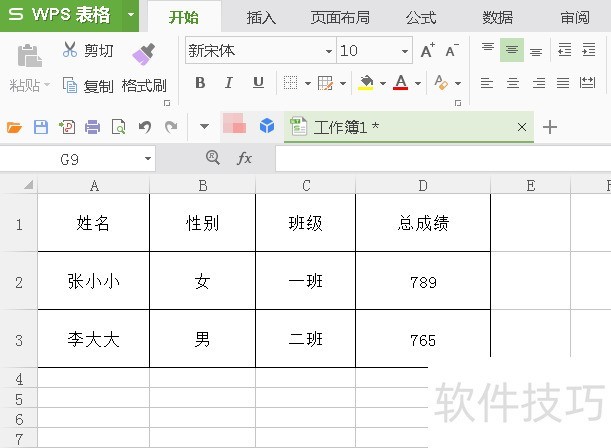Click the print preview icon

[x=118, y=127]
